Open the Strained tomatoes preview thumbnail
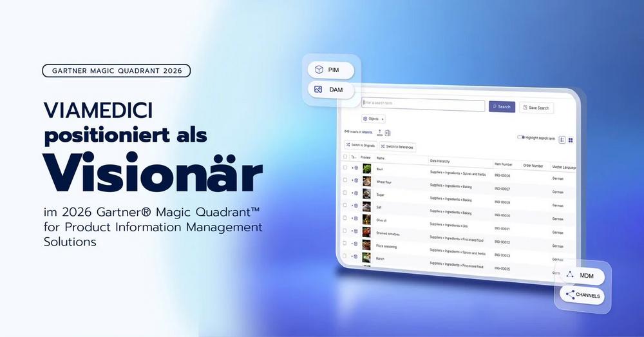 367,232
